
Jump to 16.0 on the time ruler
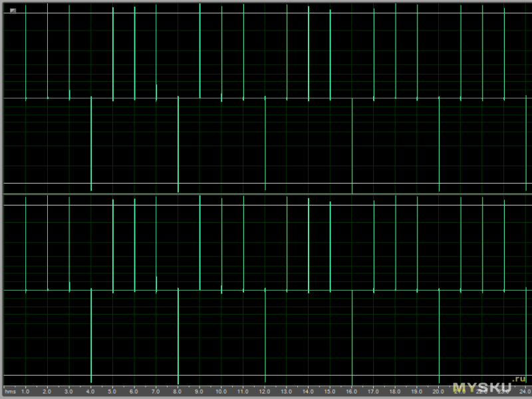click(352, 390)
